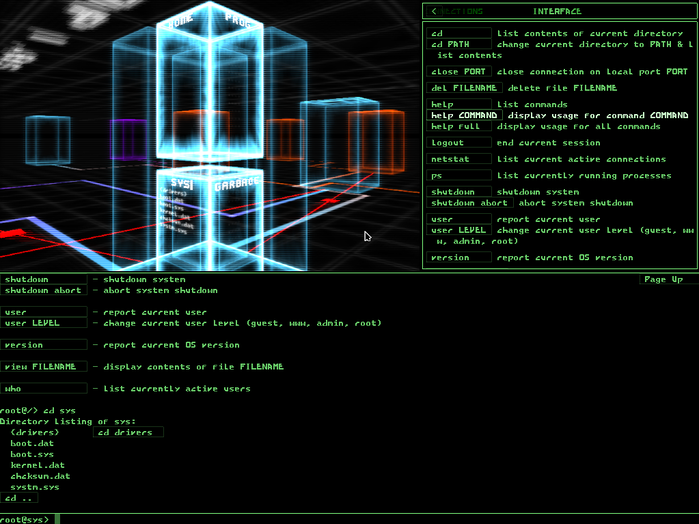Pick the 'del FILENAME' command button
Image resolution: width=699 pixels, height=524 pixels.
464,88
